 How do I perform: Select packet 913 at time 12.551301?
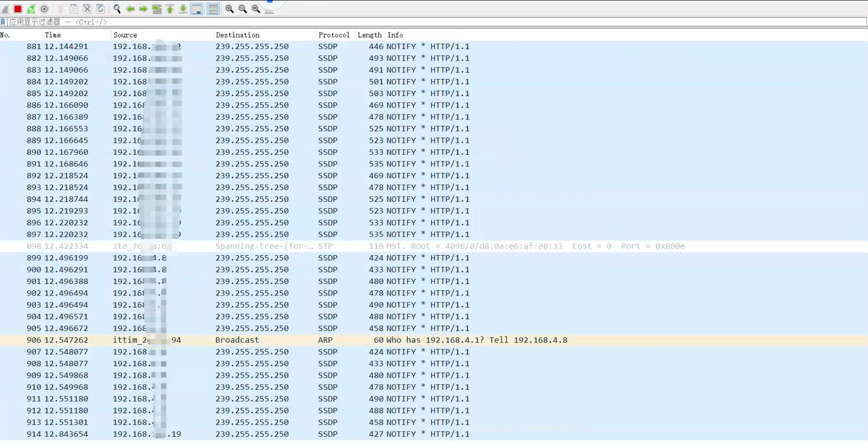434,422
